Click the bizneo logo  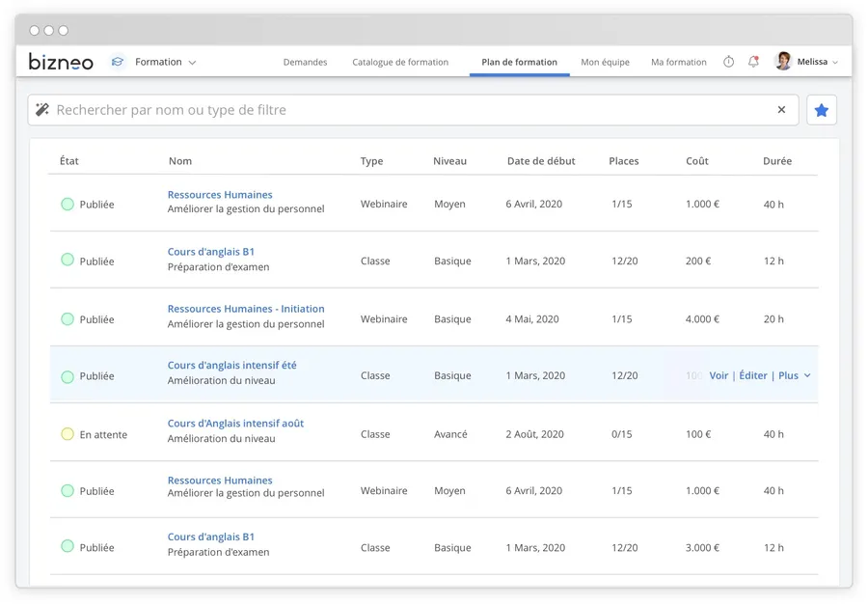61,62
